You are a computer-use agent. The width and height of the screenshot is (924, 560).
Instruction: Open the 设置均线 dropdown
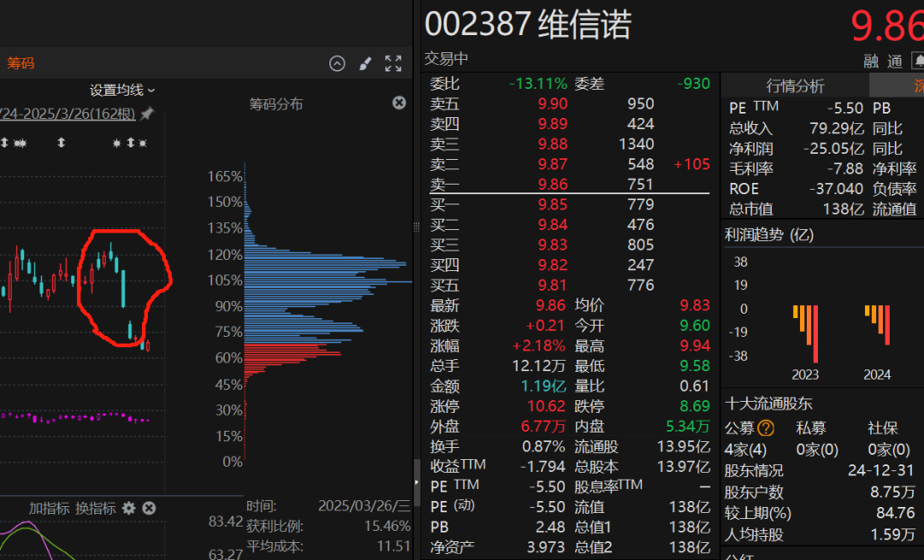(x=122, y=90)
